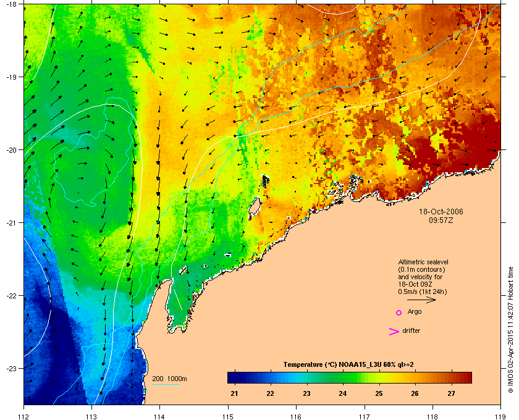The height and width of the screenshot is (420, 519).
Task: Click the 'Altimetric sealevel' legend text
Action: pyautogui.click(x=423, y=262)
